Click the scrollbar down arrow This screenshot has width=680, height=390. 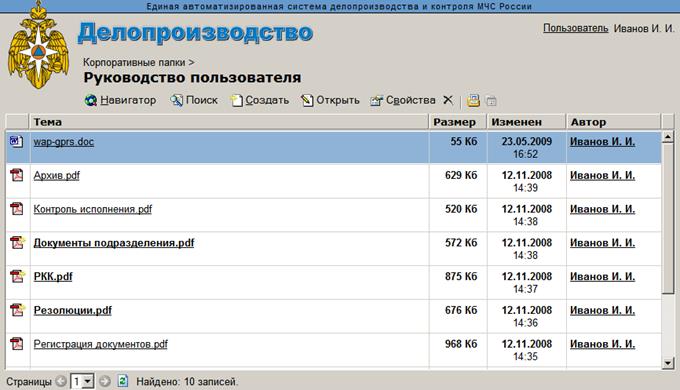point(668,363)
